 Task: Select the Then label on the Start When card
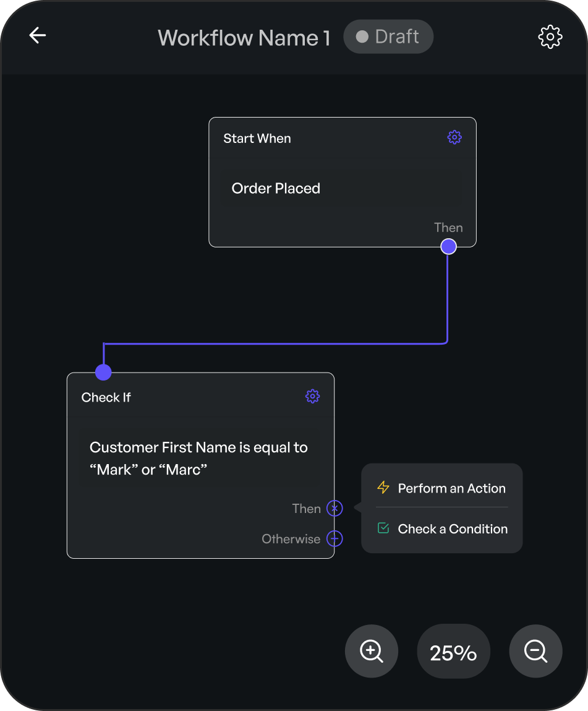point(448,228)
